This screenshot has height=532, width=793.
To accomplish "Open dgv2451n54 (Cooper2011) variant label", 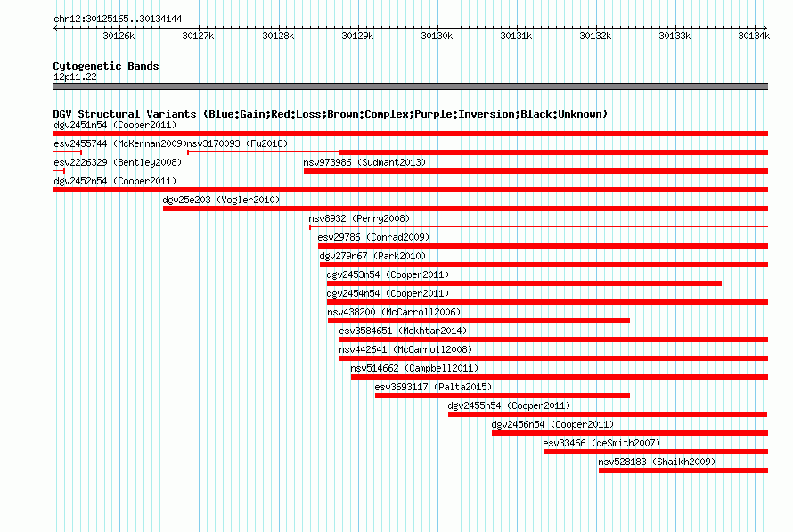I will coord(115,125).
